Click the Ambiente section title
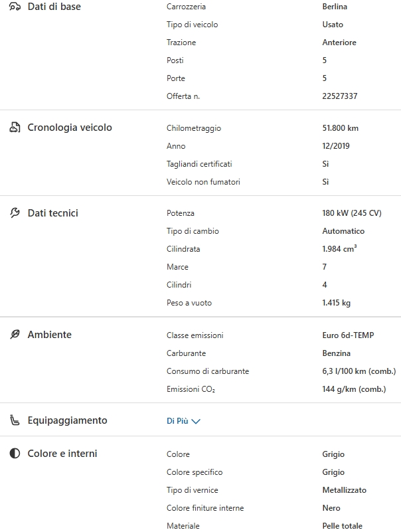Screen dimensions: 401x532 coord(49,335)
